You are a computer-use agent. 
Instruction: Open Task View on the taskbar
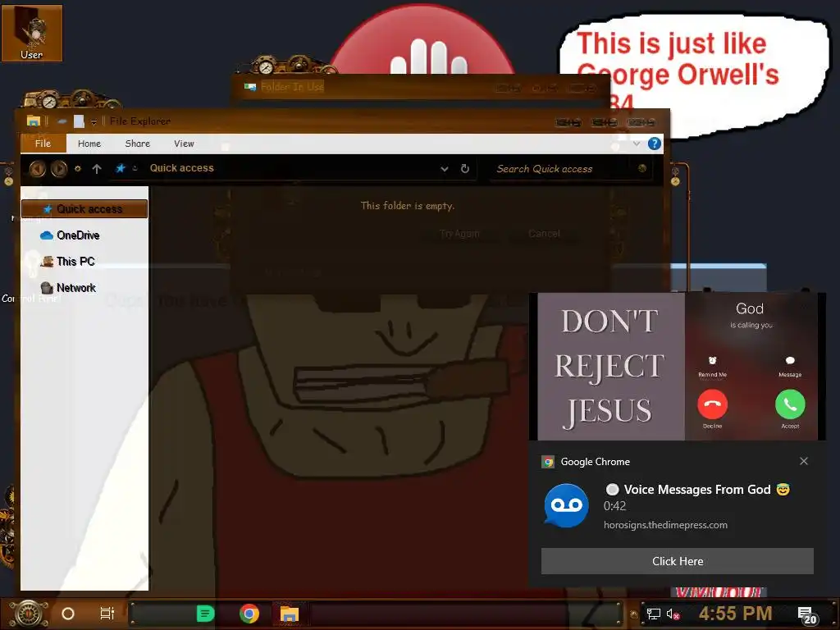(107, 614)
